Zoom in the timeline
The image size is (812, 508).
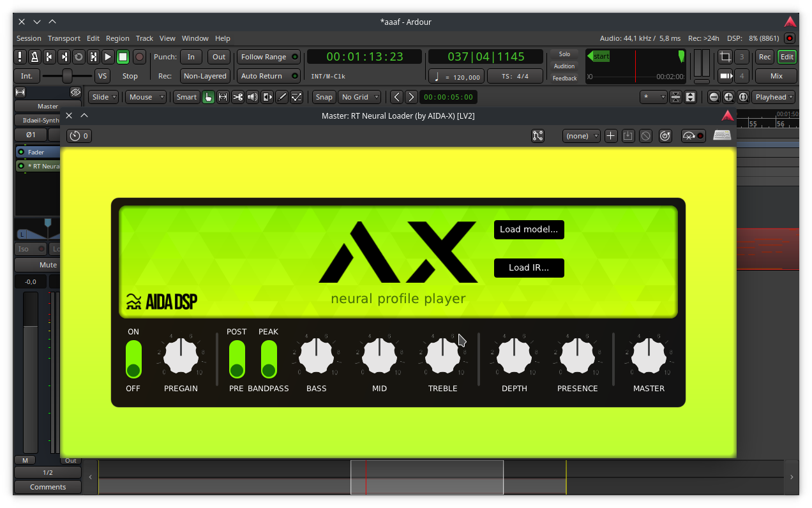[728, 97]
